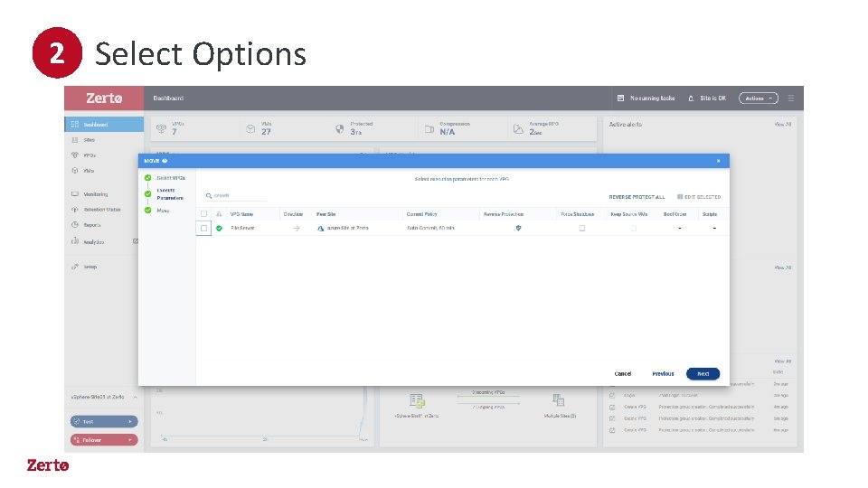Click the Multiple Sites icon in topology
This screenshot has height=488, width=868.
[559, 399]
